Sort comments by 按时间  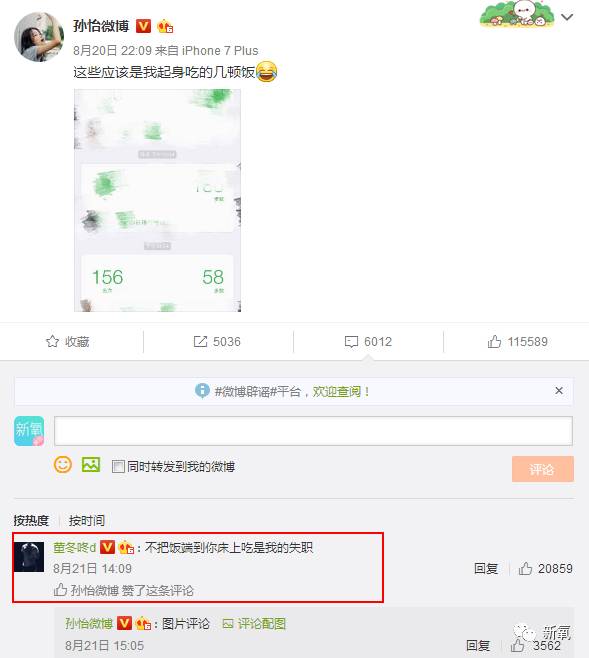coord(87,520)
